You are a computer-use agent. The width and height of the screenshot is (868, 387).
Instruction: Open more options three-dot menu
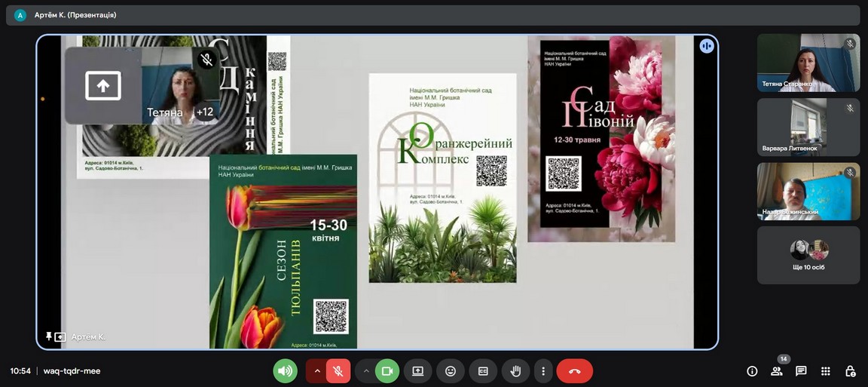coord(543,371)
